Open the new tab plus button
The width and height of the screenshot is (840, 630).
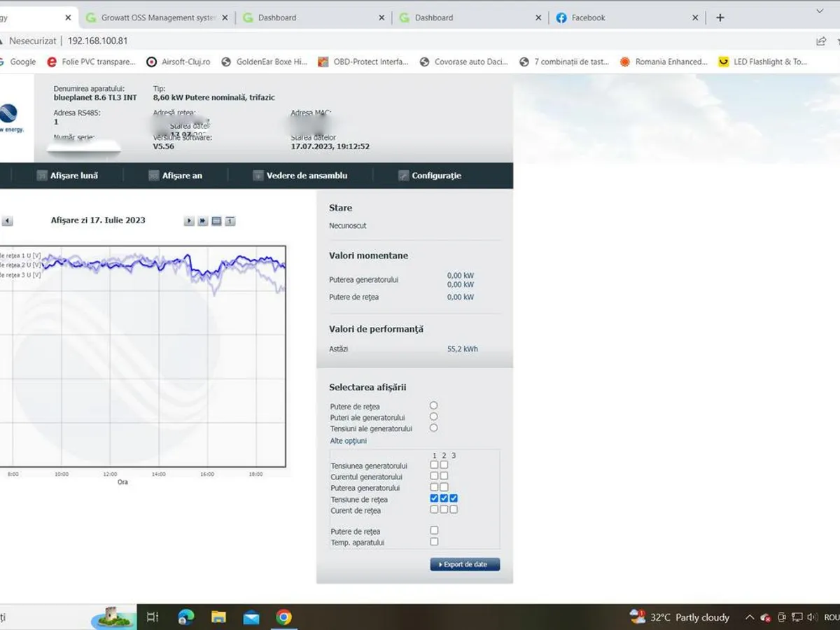coord(720,17)
